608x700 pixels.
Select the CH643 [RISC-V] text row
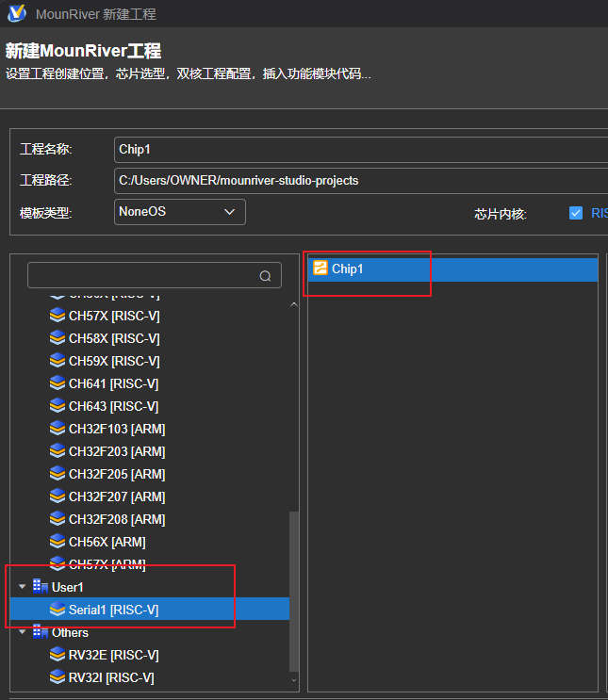pyautogui.click(x=113, y=407)
